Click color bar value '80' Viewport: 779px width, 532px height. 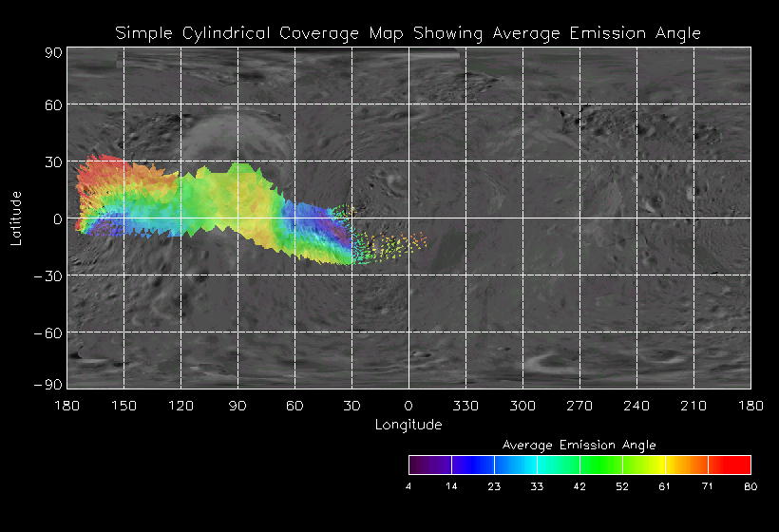[750, 486]
